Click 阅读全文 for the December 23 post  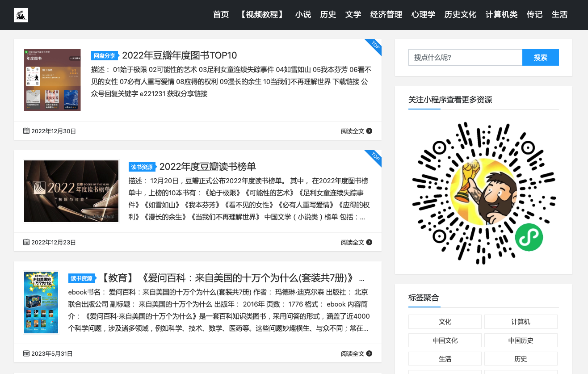point(353,243)
